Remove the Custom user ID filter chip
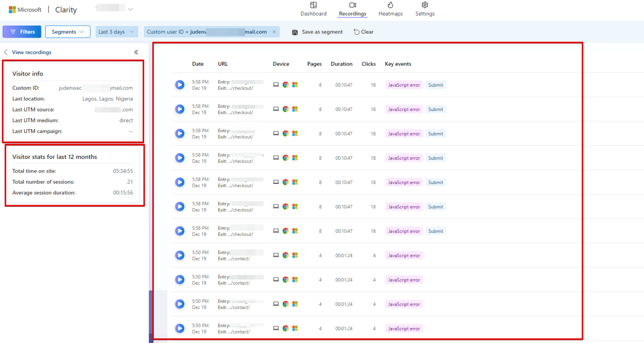 click(x=275, y=31)
